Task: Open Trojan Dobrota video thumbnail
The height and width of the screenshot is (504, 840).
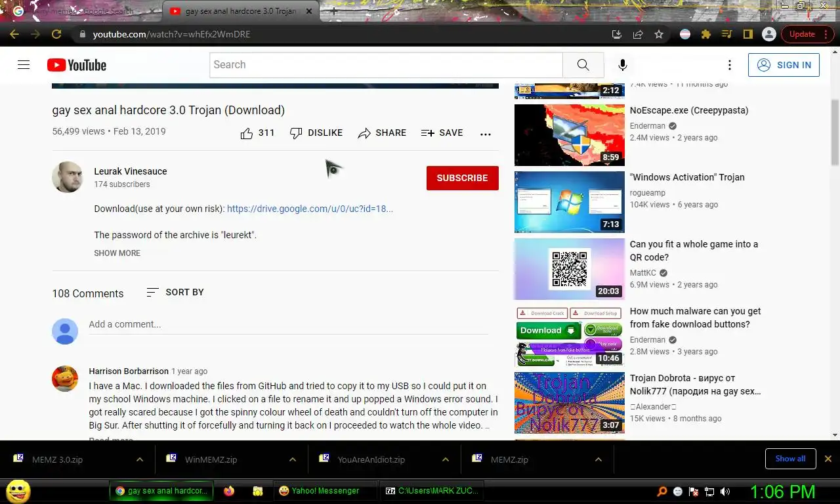Action: pos(570,403)
